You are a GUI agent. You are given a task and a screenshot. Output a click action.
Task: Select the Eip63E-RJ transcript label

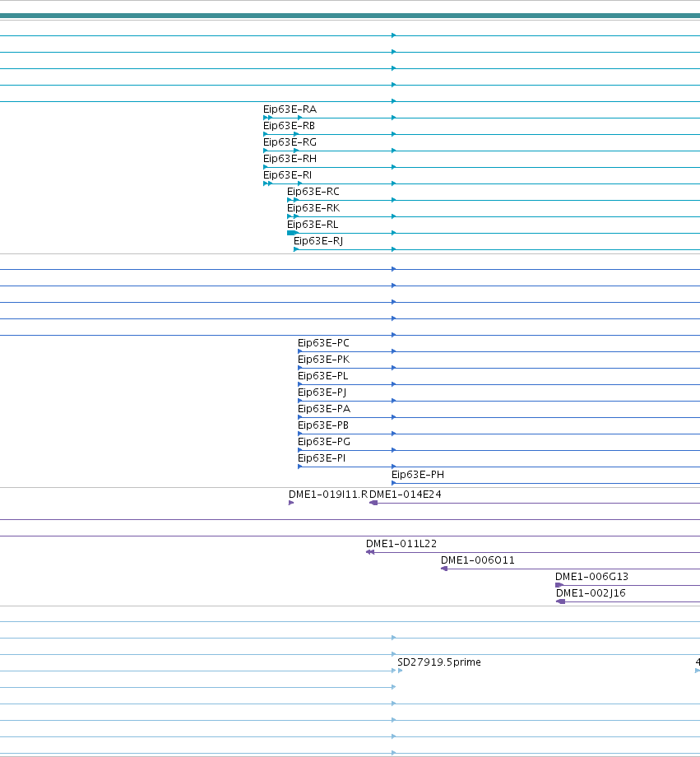click(x=318, y=241)
